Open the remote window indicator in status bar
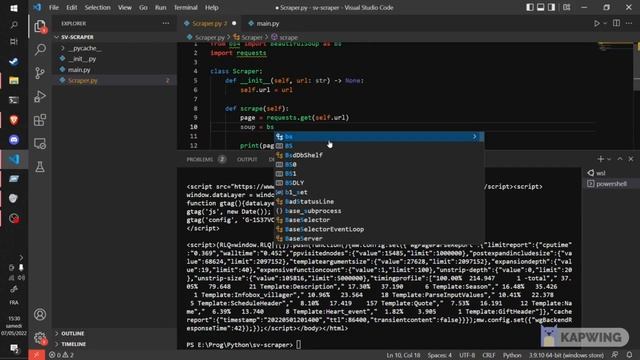 tap(36, 355)
